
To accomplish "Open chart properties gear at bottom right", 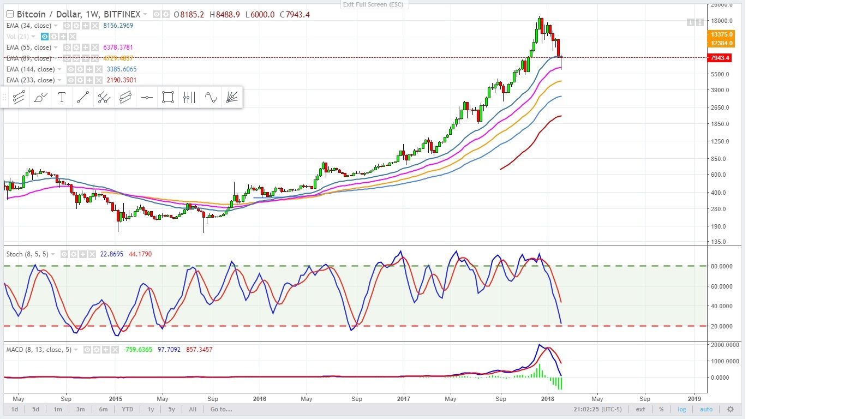I will click(x=731, y=409).
